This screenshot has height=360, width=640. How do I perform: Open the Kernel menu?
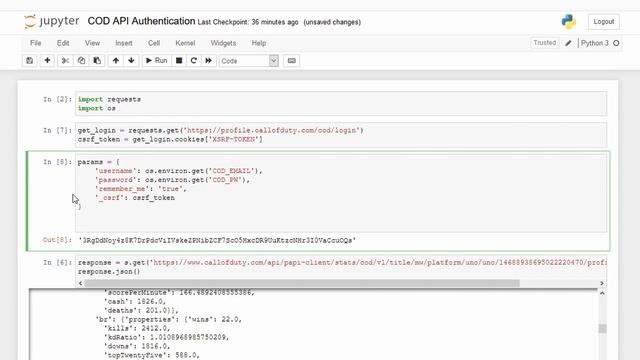[185, 43]
